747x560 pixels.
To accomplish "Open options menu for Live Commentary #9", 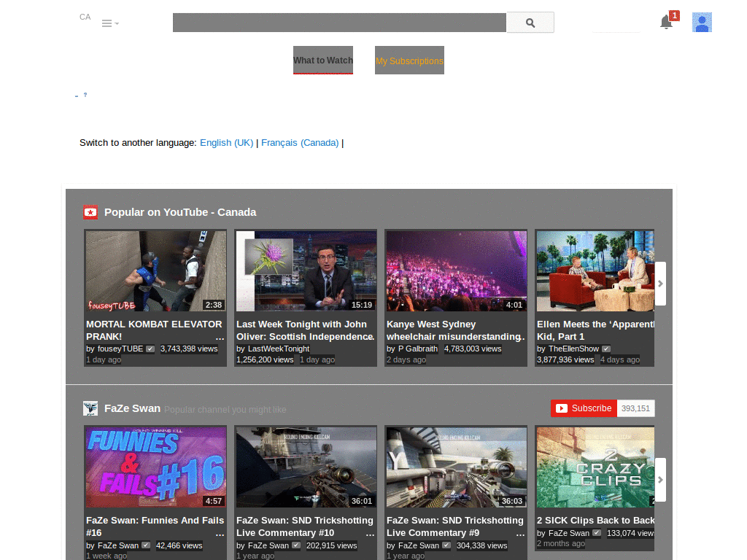I will tap(520, 533).
